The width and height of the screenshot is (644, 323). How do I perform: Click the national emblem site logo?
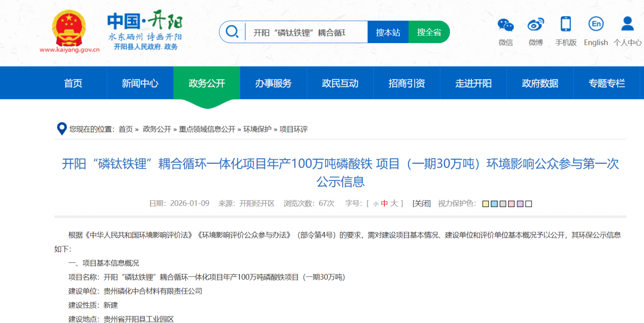tap(69, 28)
